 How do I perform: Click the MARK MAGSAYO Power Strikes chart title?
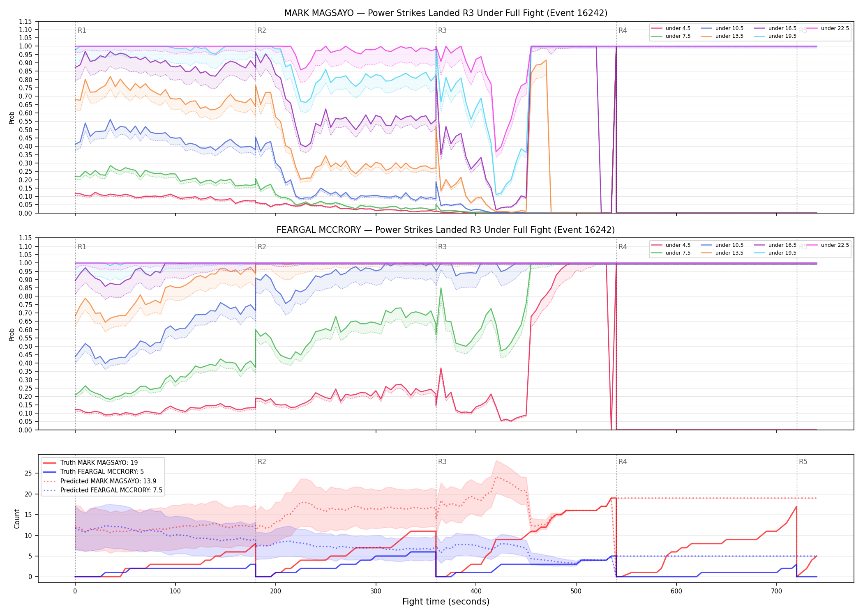click(x=446, y=13)
